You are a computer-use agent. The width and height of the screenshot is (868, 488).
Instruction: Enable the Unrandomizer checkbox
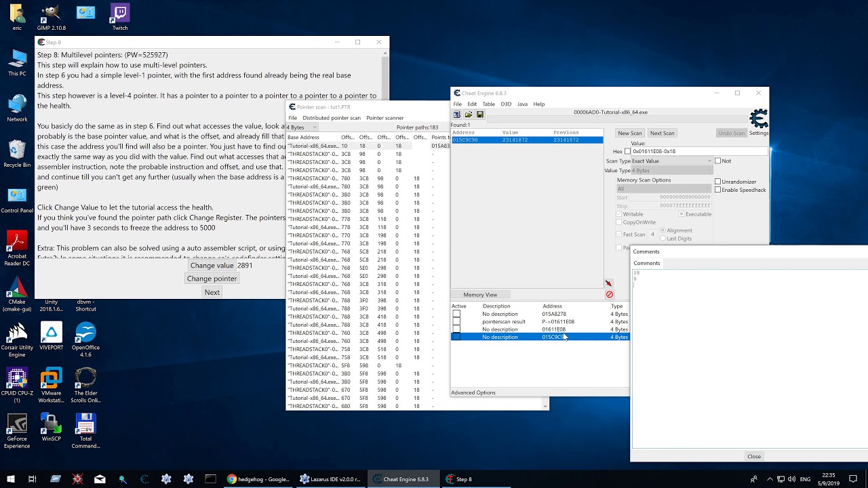point(718,182)
